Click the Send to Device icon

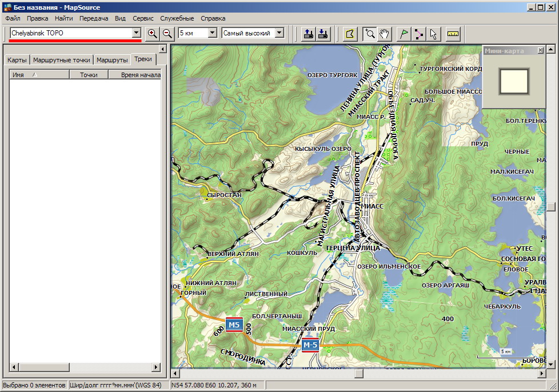[309, 34]
